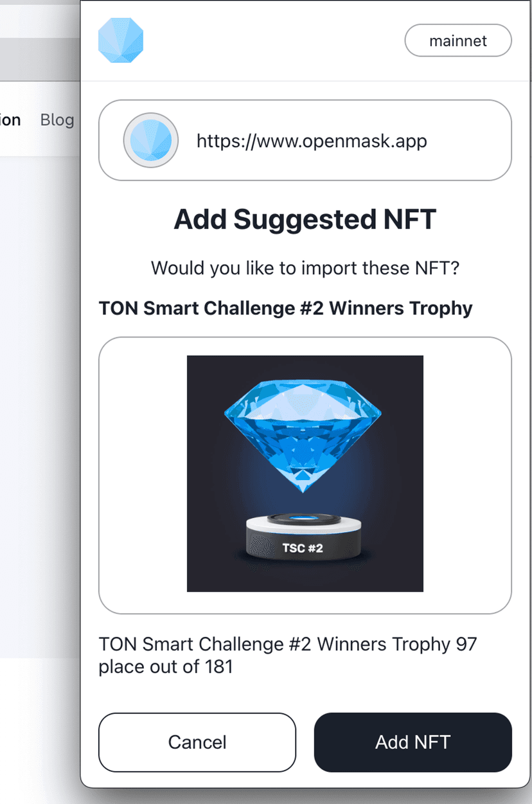This screenshot has width=532, height=804.
Task: Click the https://www.openmask.app origin URL
Action: click(312, 140)
